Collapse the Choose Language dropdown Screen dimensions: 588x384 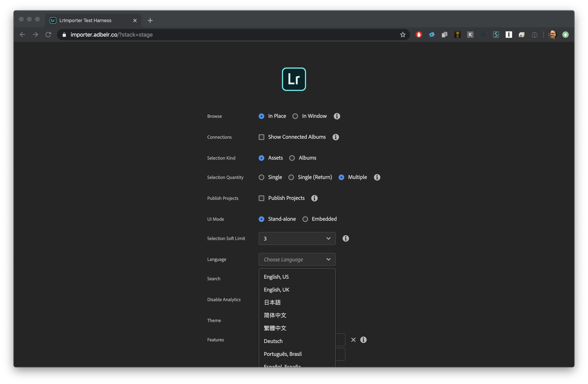point(297,259)
